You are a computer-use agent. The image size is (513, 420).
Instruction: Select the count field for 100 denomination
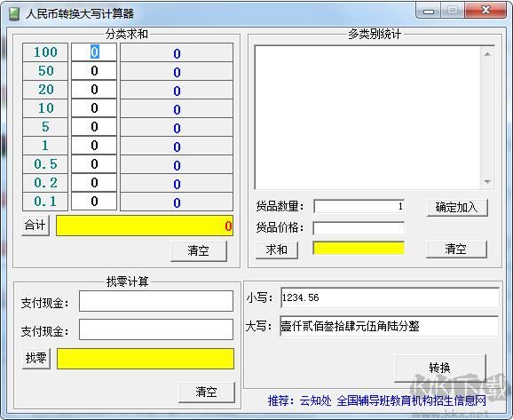click(94, 52)
